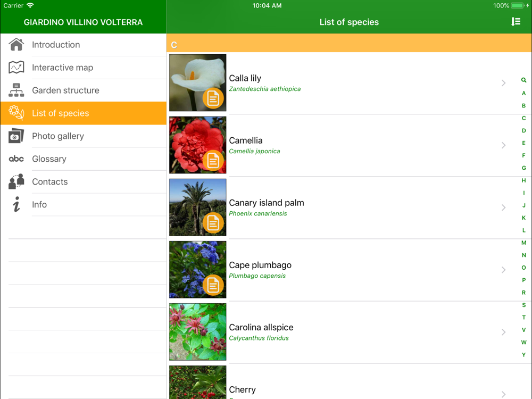Jump to letter B in index
Viewport: 532px width, 399px height.
524,105
